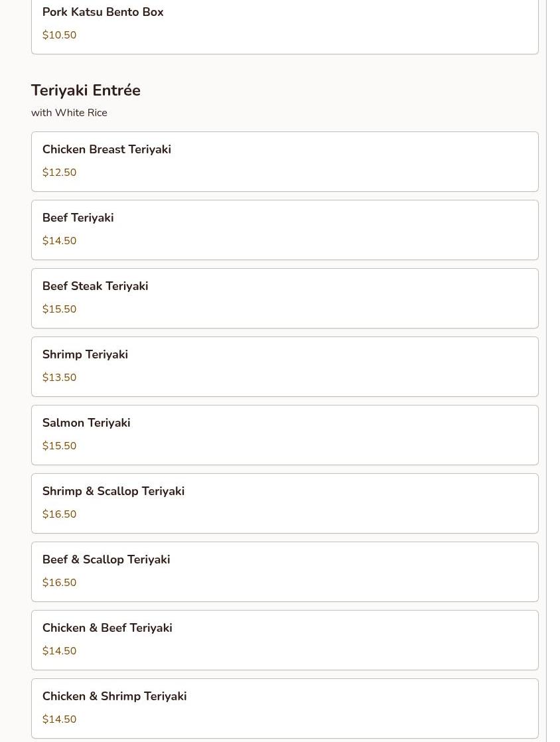This screenshot has width=560, height=742.
Task: Select Chicken Breast Teriyaki menu item
Action: (107, 150)
